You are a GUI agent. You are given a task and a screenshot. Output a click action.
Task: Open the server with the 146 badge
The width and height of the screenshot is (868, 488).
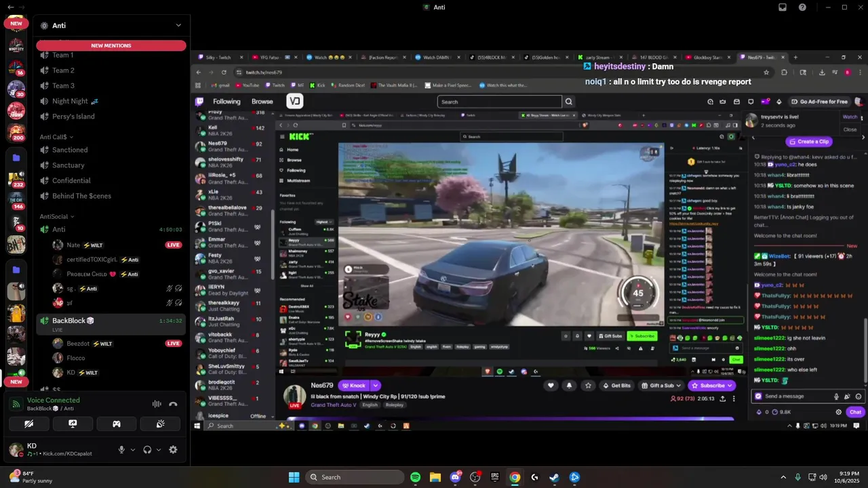(16, 200)
